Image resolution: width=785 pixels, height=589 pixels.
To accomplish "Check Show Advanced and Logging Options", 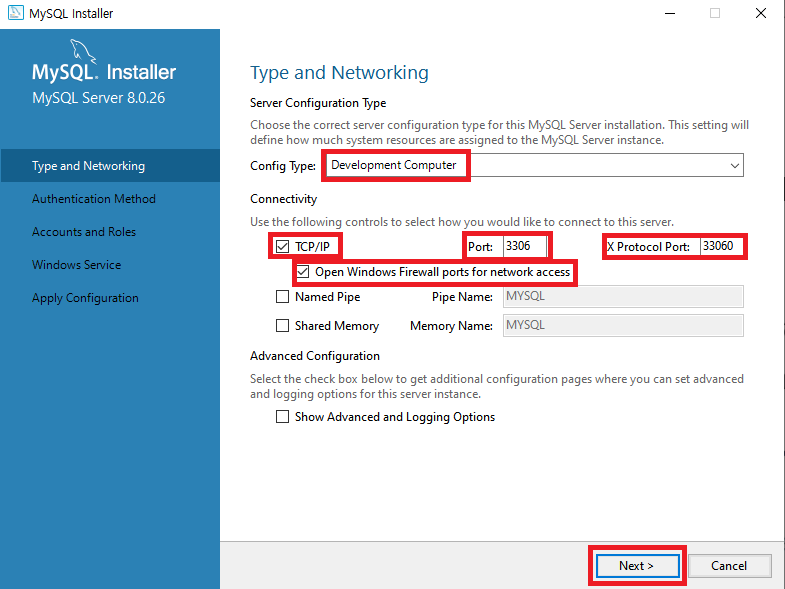I will (282, 417).
